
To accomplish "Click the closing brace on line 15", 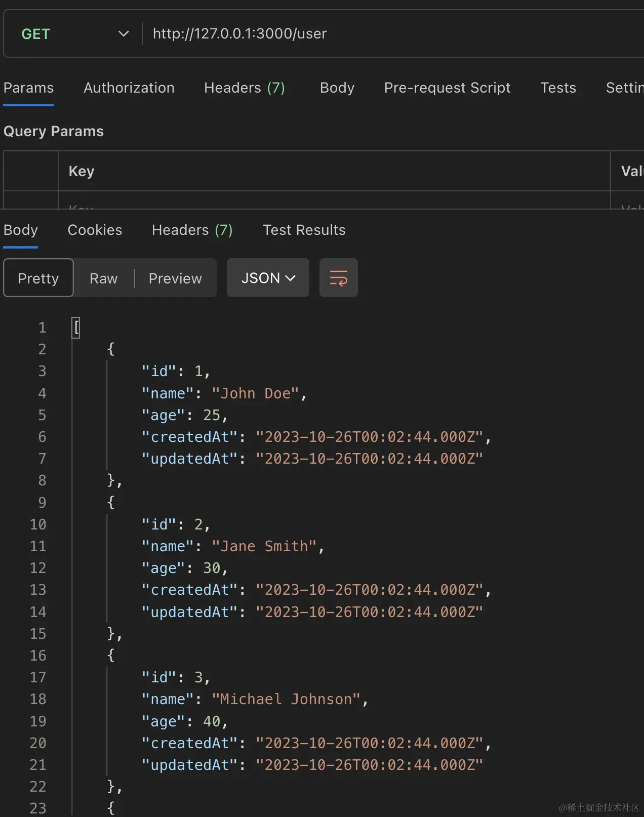I will [111, 634].
